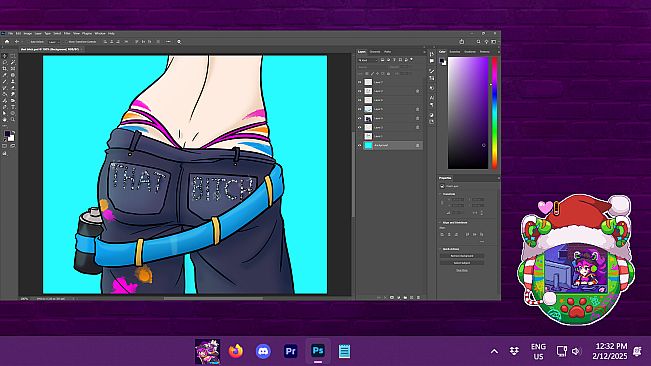The image size is (651, 366).
Task: Select the Zoom tool in the toolbox
Action: tap(13, 120)
